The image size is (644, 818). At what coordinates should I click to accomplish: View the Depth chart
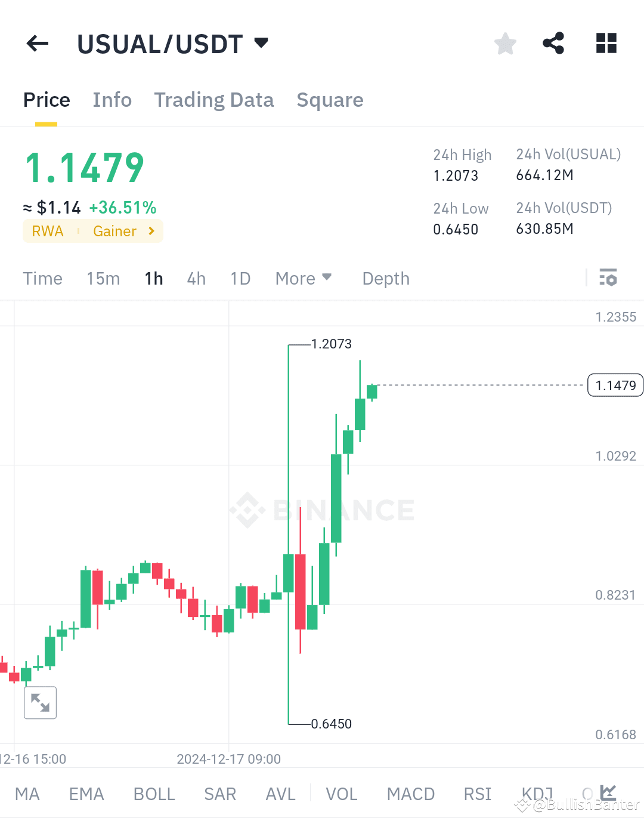point(385,278)
